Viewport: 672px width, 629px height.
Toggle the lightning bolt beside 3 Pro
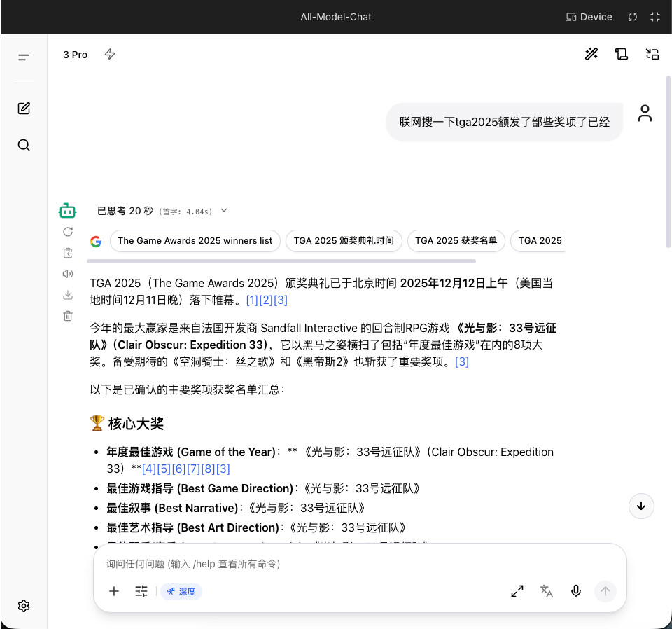tap(110, 54)
